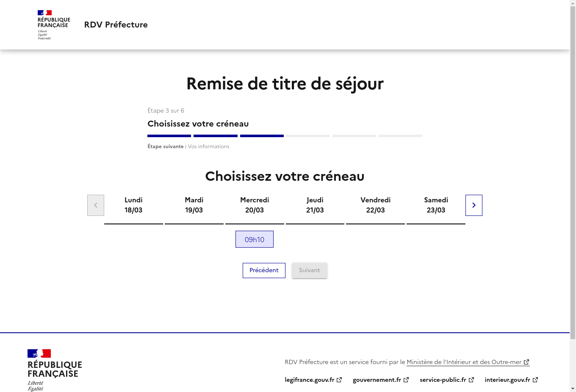Click the step progress bar

coord(285,136)
